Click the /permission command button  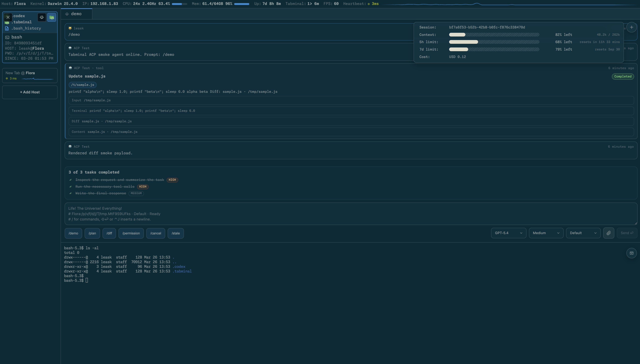(131, 233)
